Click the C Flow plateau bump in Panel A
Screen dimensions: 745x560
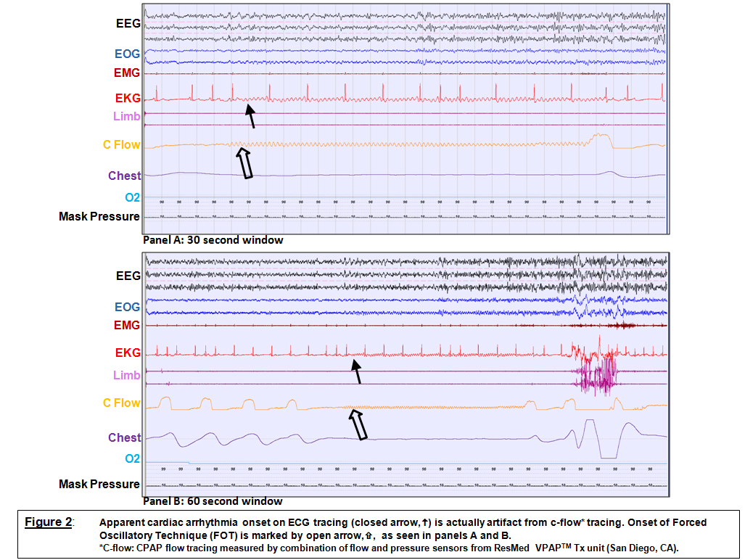[601, 139]
